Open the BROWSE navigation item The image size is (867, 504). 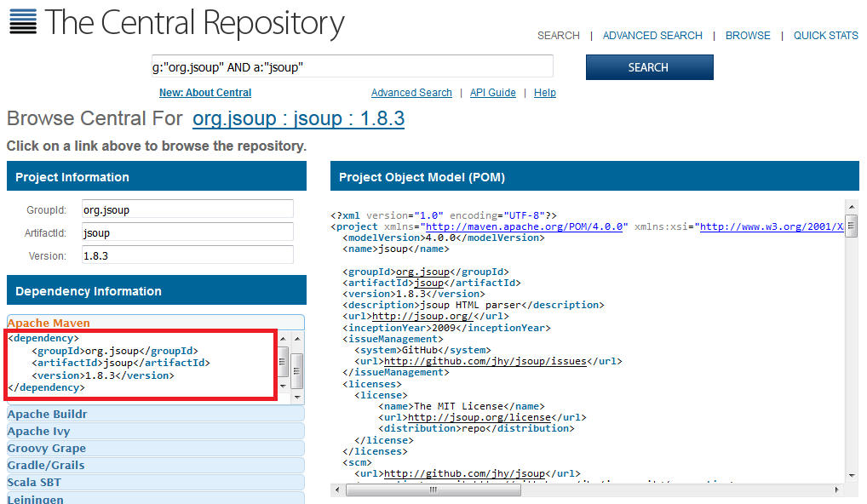pos(748,36)
